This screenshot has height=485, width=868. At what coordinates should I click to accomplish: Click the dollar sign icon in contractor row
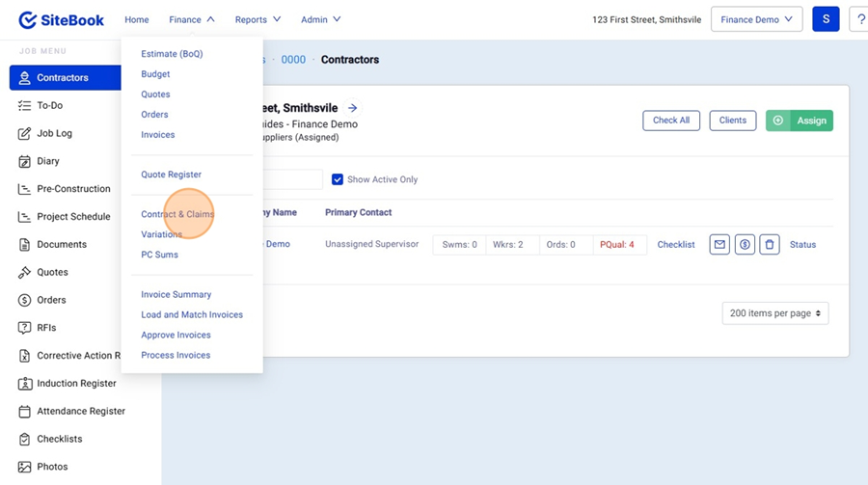pyautogui.click(x=745, y=245)
